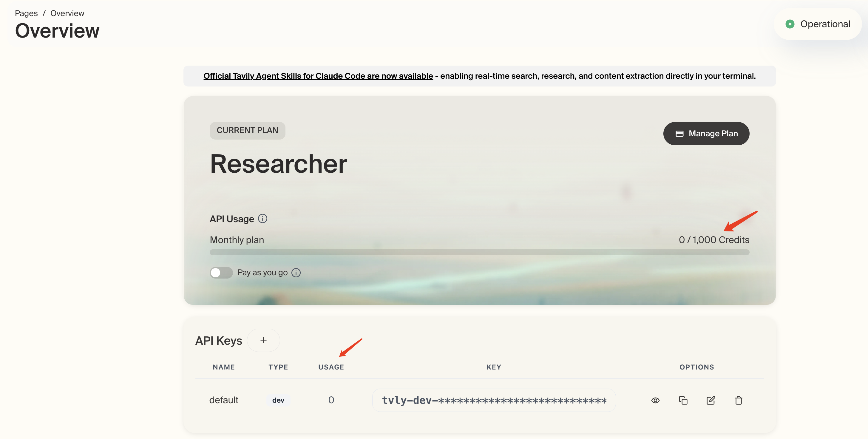The height and width of the screenshot is (439, 868).
Task: Add a new API key
Action: 263,340
